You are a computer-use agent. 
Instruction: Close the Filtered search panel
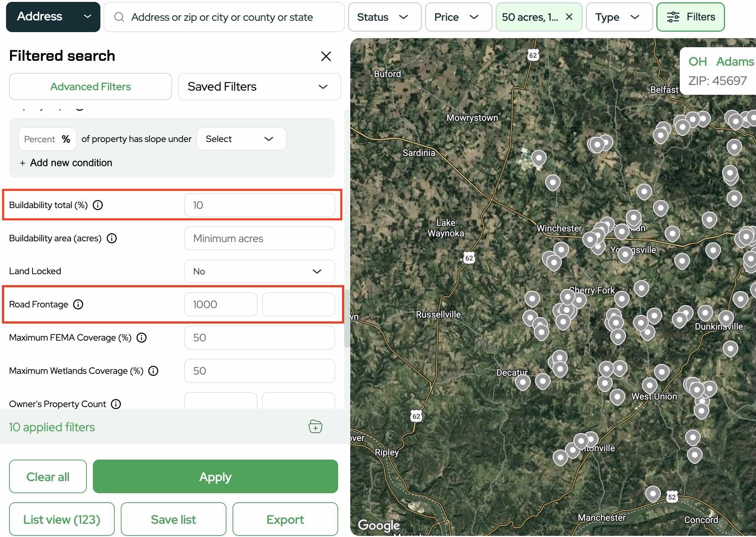tap(326, 56)
